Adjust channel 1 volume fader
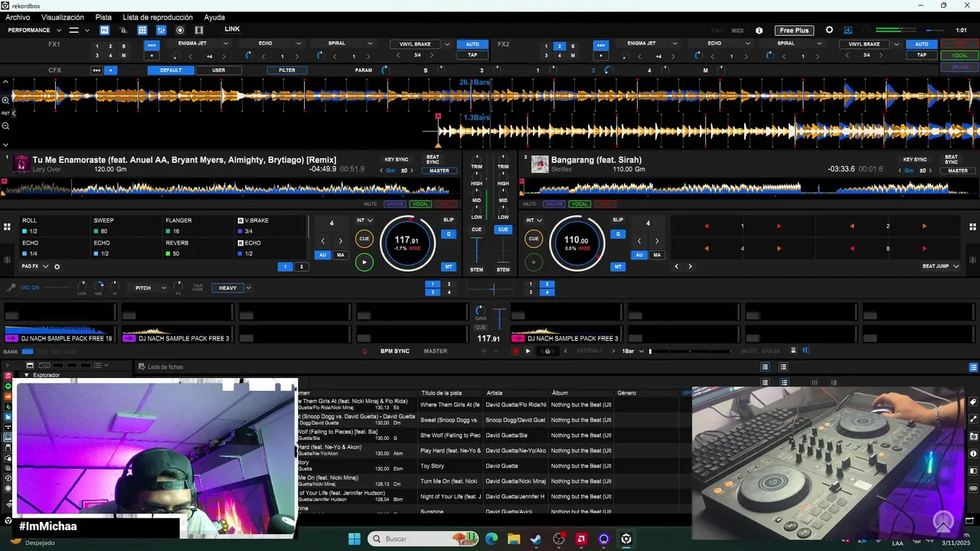This screenshot has height=551, width=980. tap(477, 251)
